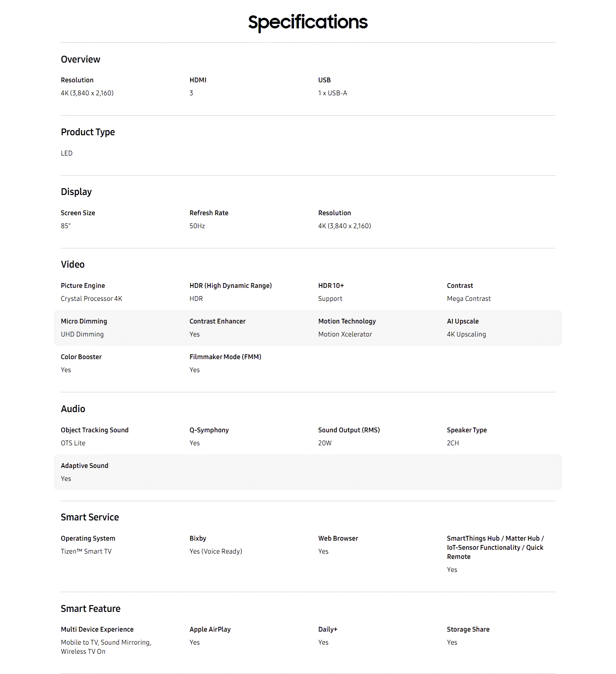This screenshot has height=674, width=616.
Task: Click the Video section heading
Action: tap(73, 264)
